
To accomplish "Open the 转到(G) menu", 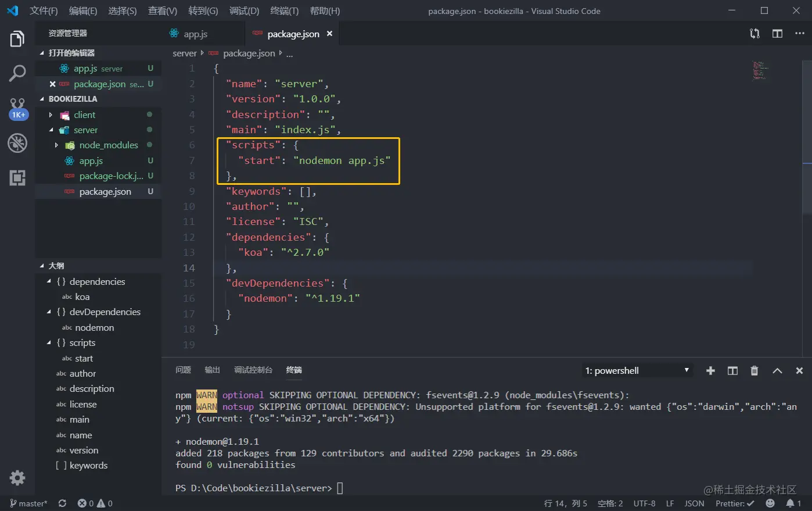I will (203, 11).
